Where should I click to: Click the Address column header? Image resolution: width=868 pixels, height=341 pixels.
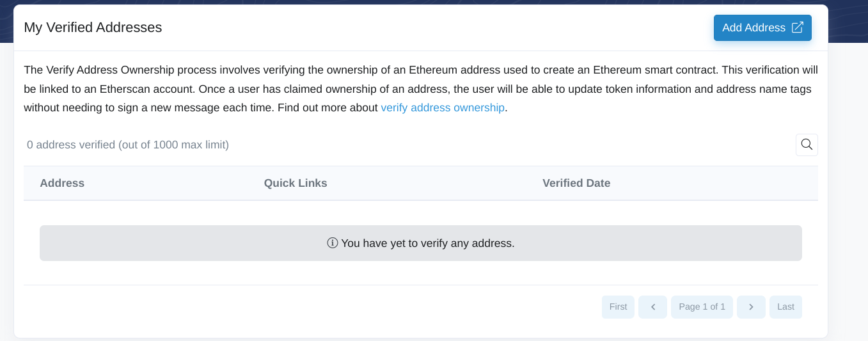(x=62, y=183)
